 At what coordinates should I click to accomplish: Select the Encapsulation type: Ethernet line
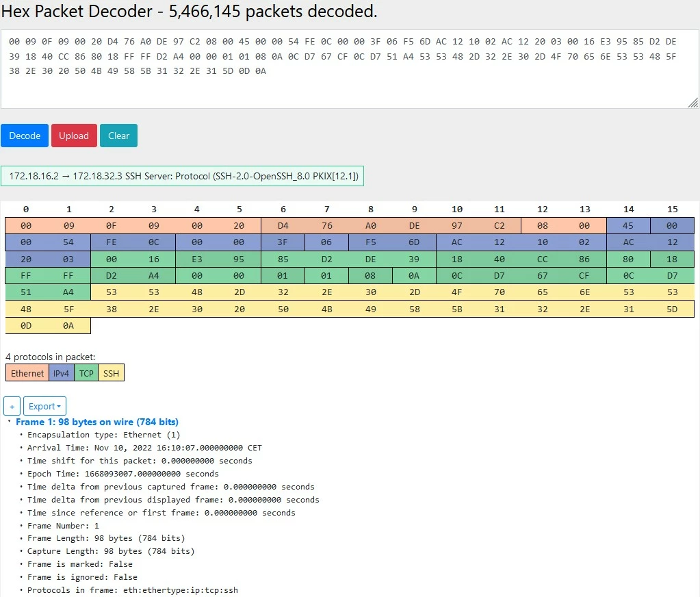(x=103, y=435)
